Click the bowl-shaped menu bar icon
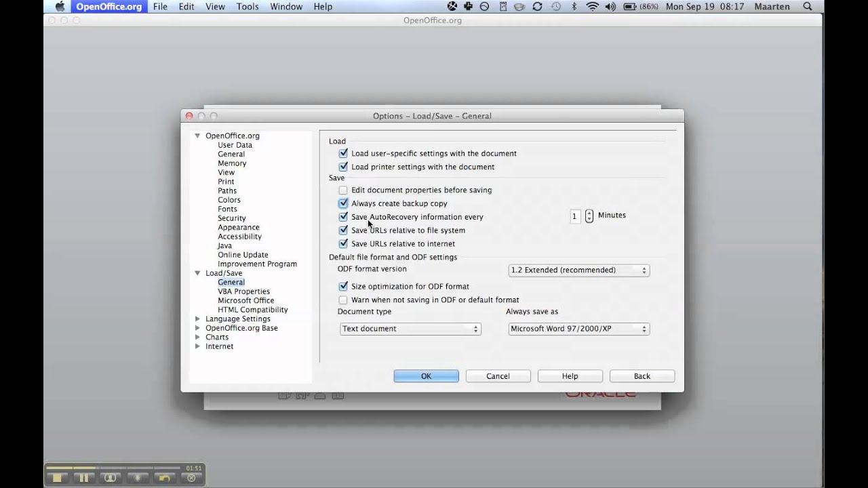868x488 pixels. coord(519,7)
